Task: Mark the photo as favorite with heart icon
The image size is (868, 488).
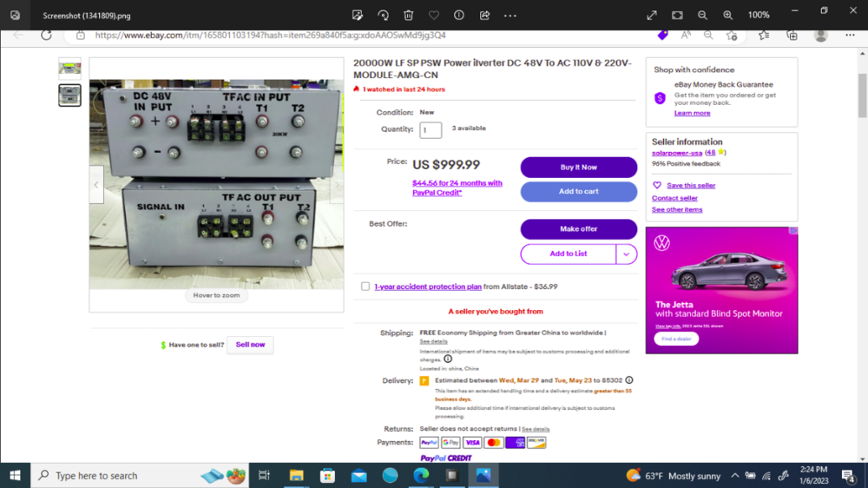Action: [x=434, y=16]
